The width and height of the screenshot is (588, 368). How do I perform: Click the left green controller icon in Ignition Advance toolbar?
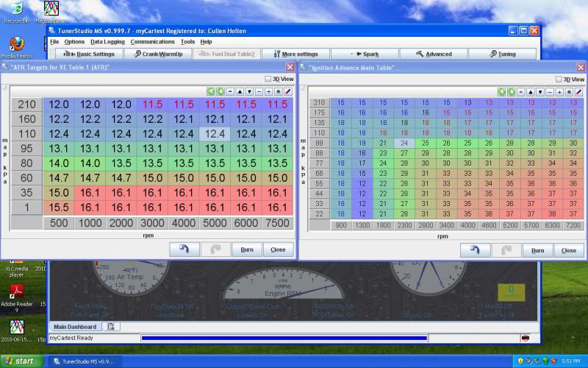tap(501, 92)
